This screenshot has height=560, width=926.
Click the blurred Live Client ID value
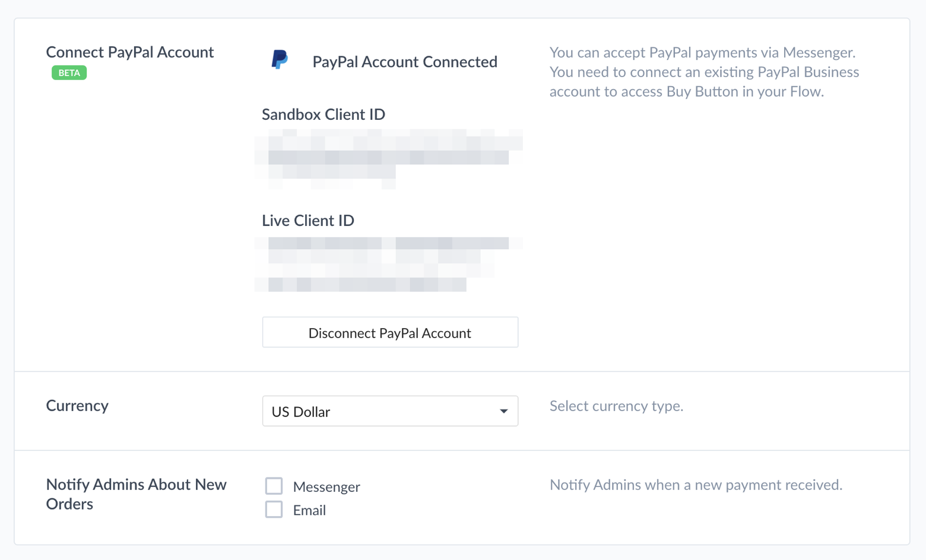coord(388,265)
